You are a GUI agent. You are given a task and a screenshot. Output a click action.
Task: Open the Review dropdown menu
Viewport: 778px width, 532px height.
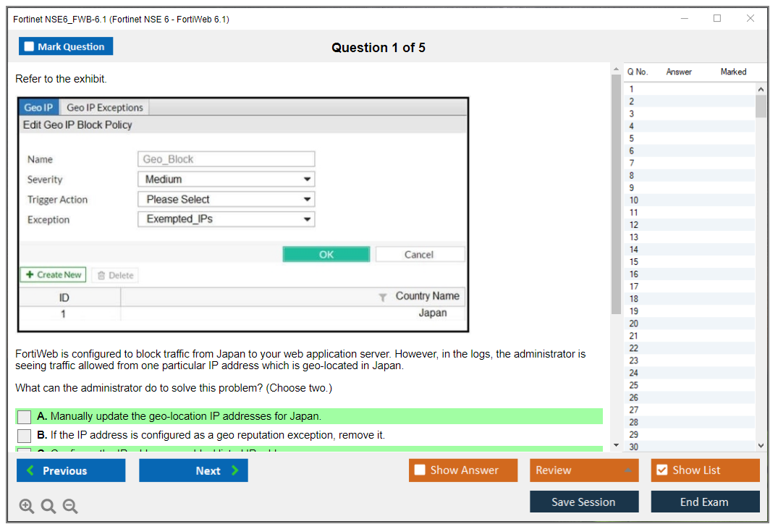pos(584,470)
